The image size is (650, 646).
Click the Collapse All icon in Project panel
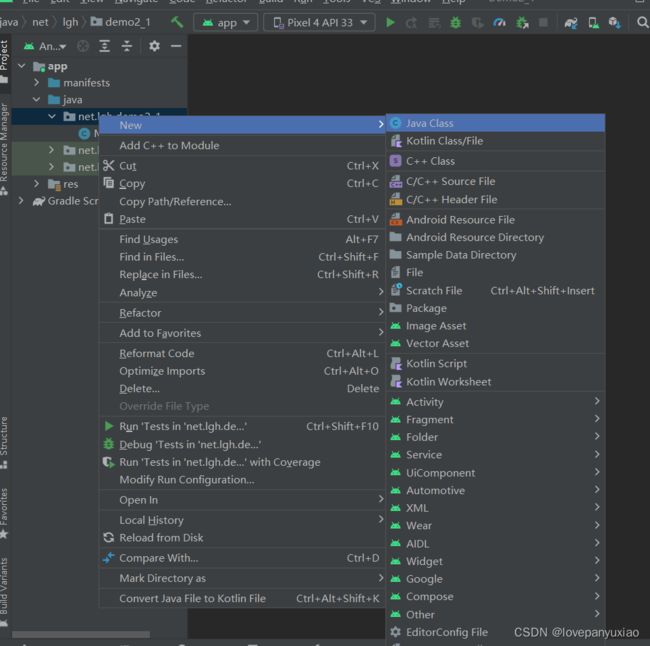click(126, 46)
